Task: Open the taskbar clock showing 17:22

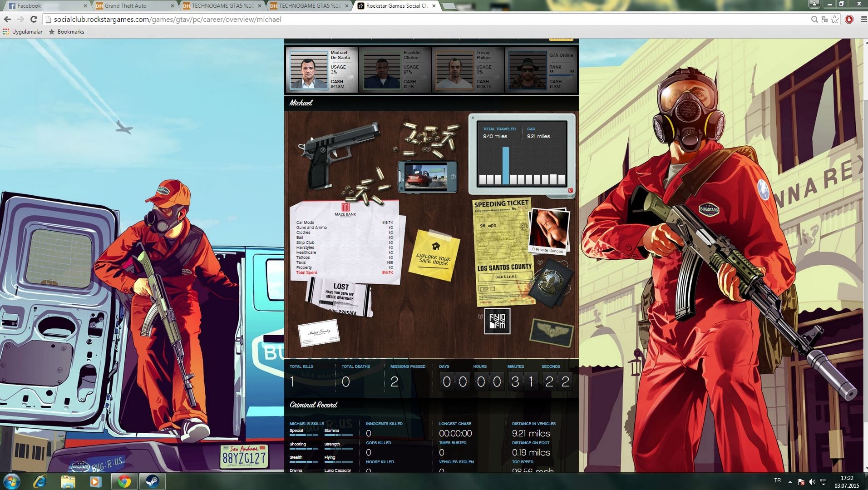Action: 847,482
